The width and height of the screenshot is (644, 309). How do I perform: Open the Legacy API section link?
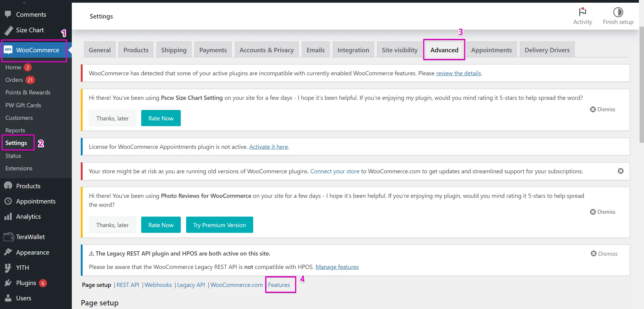click(x=191, y=285)
